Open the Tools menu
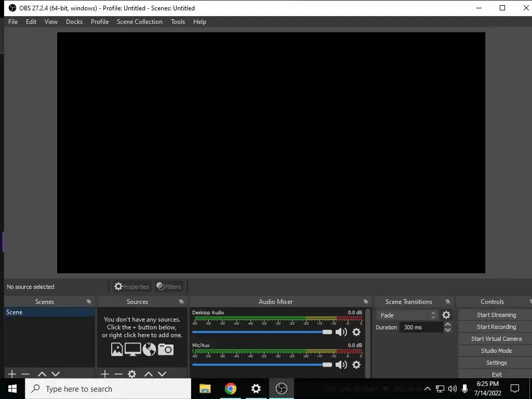Viewport: 532px width, 399px height. click(x=178, y=22)
